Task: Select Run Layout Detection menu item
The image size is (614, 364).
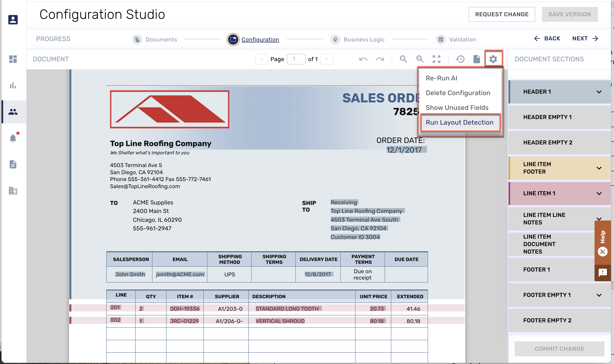Action: [x=459, y=122]
